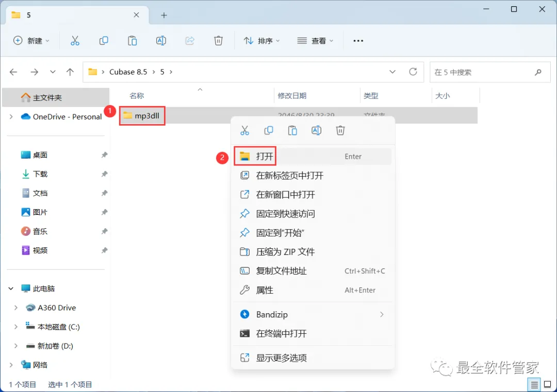Choose 复制文件地址
Screen dimensions: 557x392
point(313,271)
